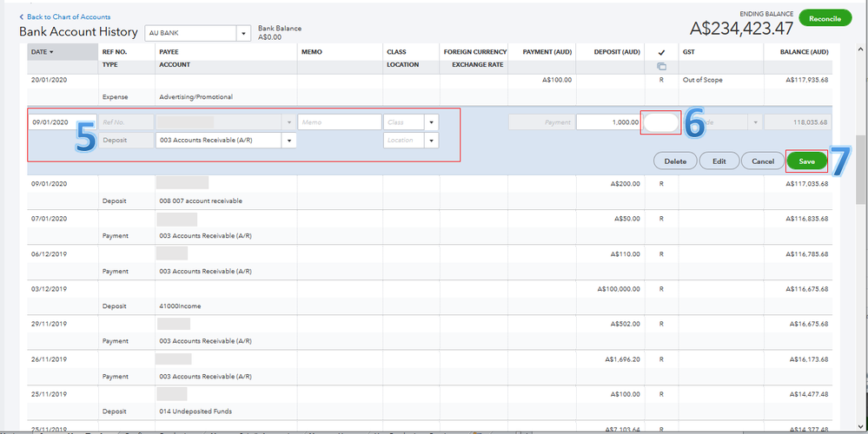Click the DEPOSIT (AUD) column header
Viewport: 868px width, 434px height.
617,52
